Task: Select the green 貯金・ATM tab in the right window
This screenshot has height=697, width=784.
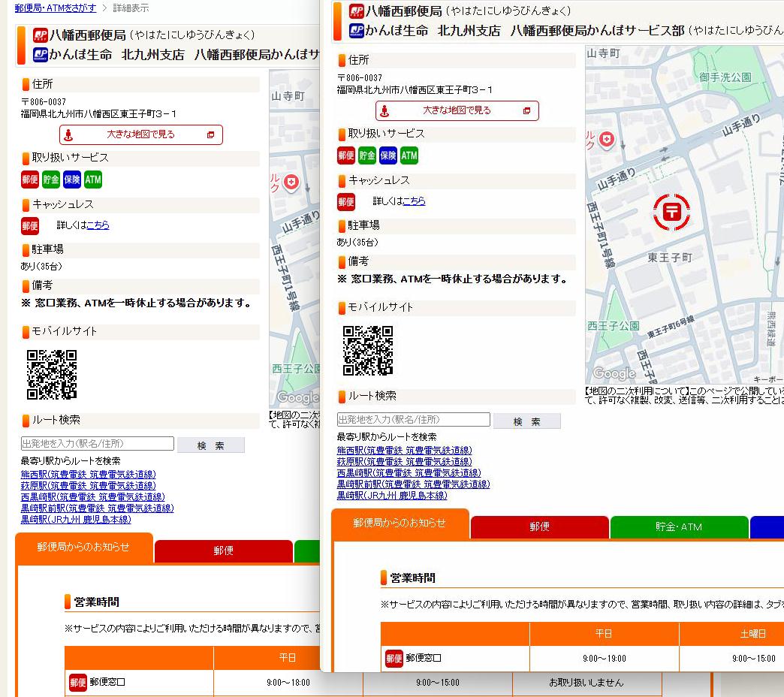Action: pyautogui.click(x=679, y=527)
